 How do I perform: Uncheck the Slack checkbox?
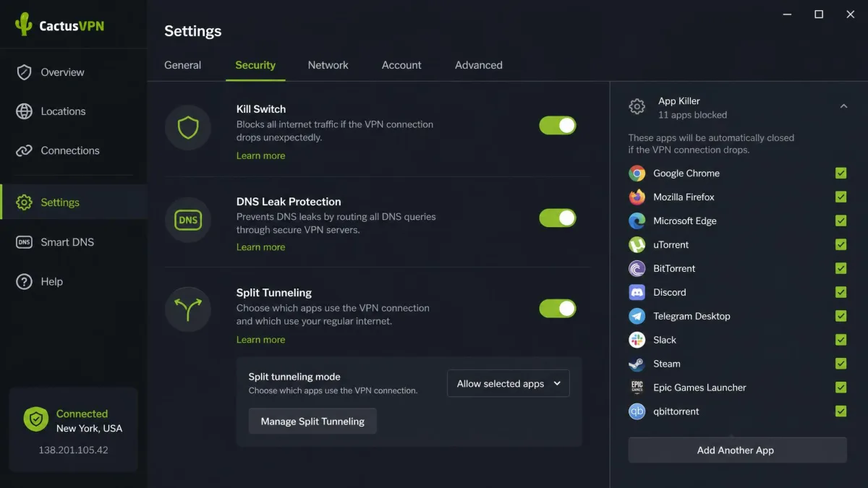tap(841, 340)
